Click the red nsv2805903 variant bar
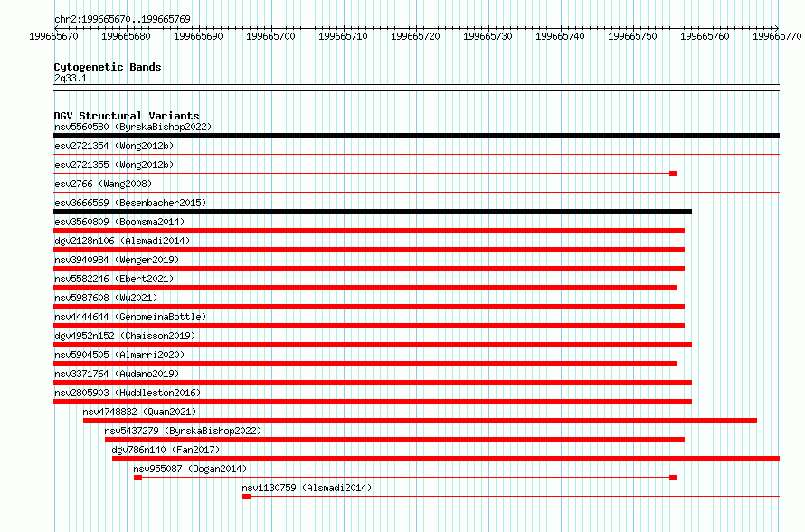Image resolution: width=805 pixels, height=532 pixels. pyautogui.click(x=373, y=402)
